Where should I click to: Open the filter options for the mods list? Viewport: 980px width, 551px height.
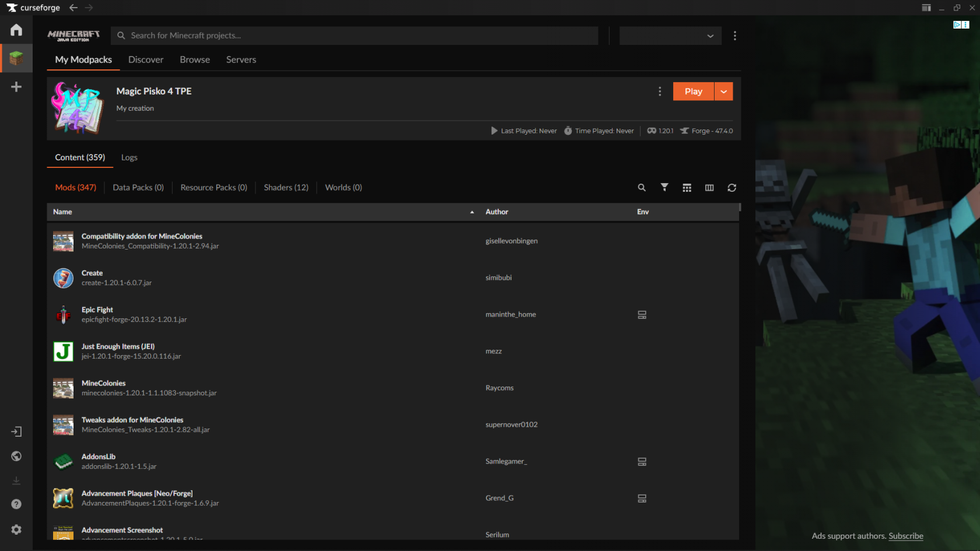point(664,187)
